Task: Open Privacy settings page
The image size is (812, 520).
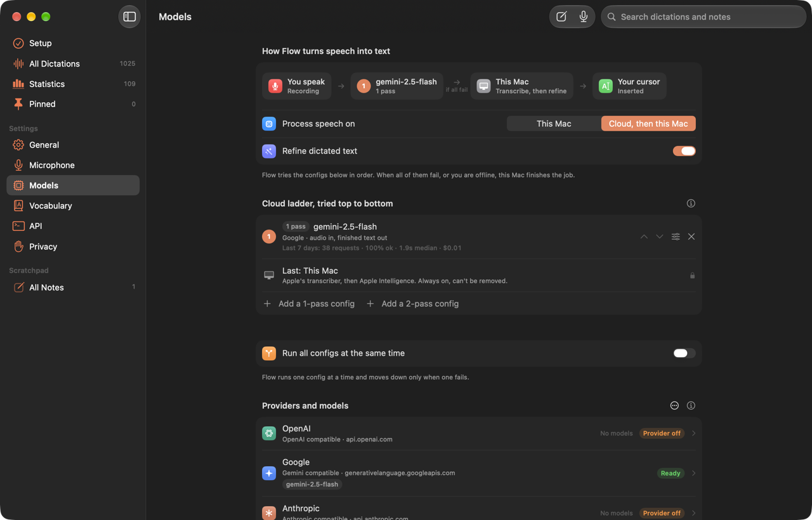Action: pos(73,247)
